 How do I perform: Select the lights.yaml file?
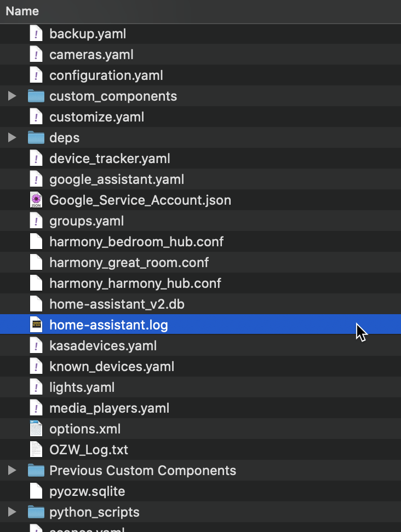pos(82,388)
